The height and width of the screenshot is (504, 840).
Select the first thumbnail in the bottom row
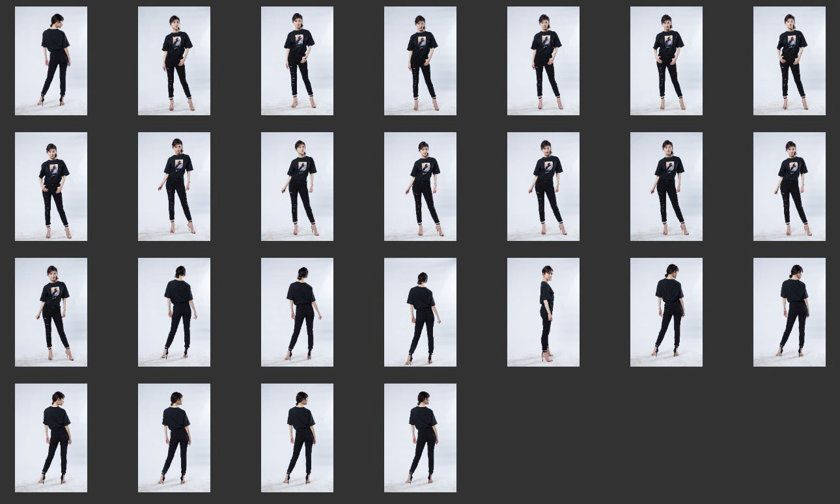pos(51,438)
